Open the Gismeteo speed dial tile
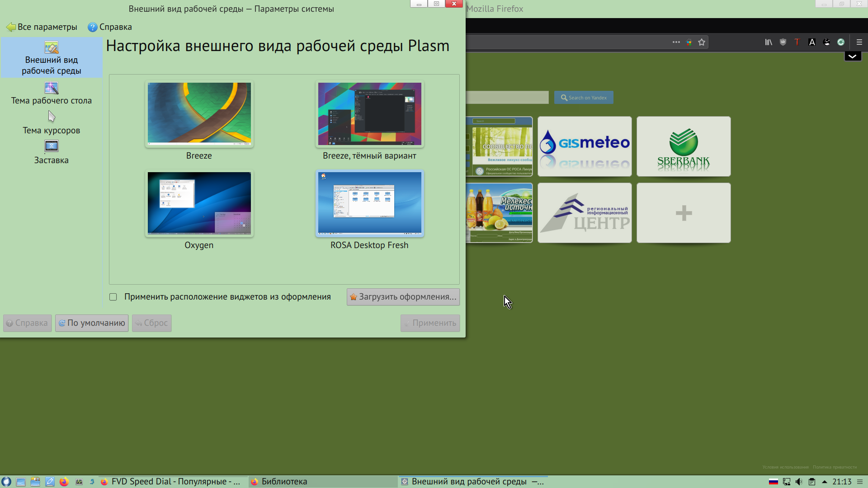 [x=585, y=146]
